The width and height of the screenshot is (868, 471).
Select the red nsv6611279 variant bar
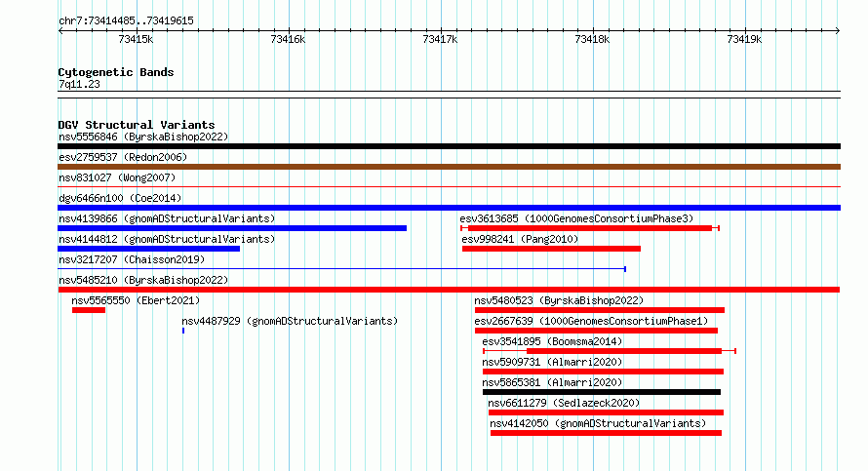[607, 412]
